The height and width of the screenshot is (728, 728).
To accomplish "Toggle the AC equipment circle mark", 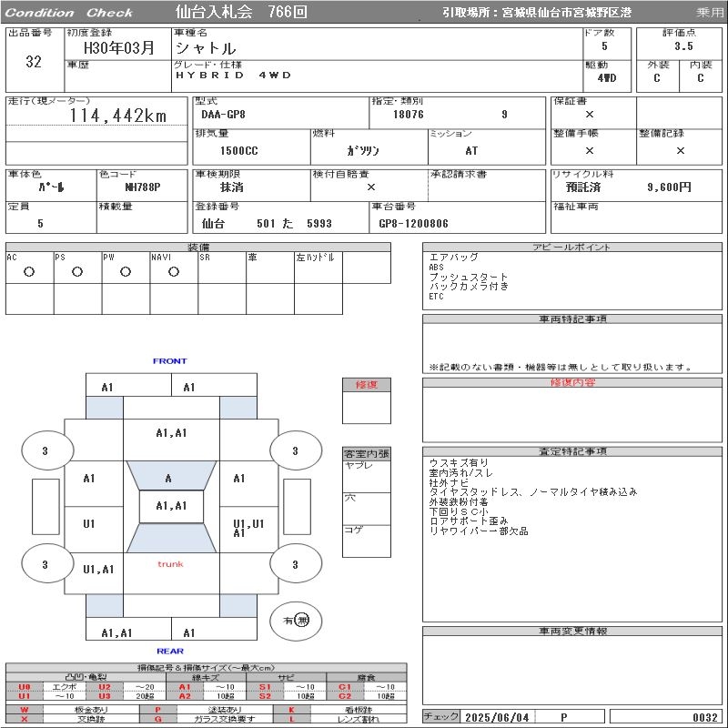I will (x=29, y=272).
